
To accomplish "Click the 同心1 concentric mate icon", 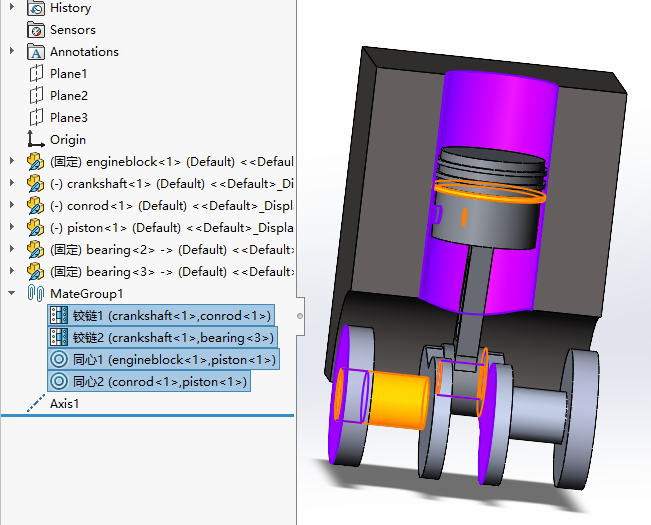I will point(58,360).
